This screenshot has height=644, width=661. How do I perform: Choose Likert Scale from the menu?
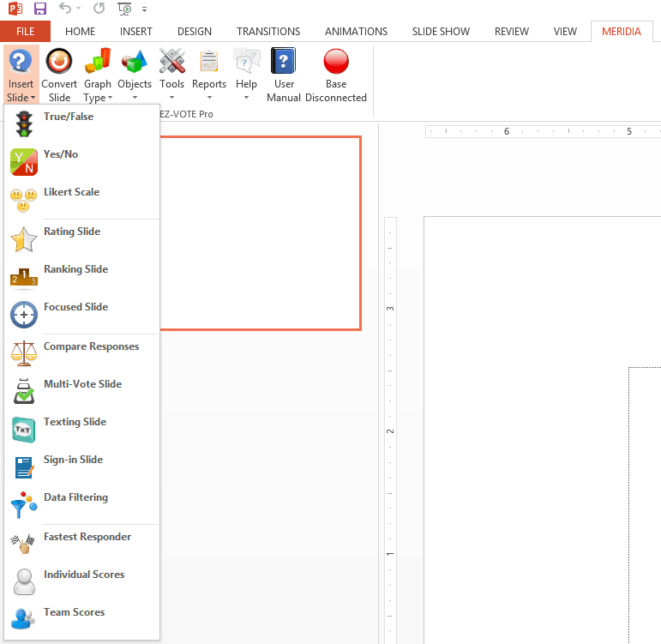pyautogui.click(x=82, y=200)
